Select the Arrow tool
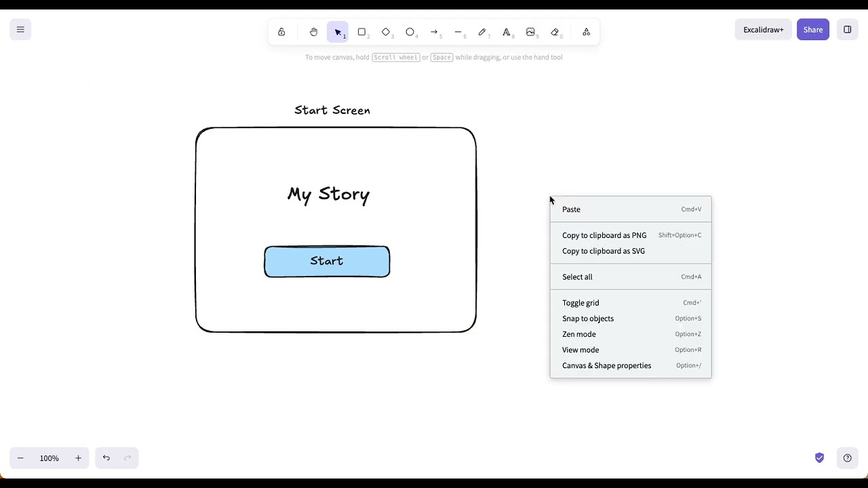The height and width of the screenshot is (488, 868). pos(434,32)
